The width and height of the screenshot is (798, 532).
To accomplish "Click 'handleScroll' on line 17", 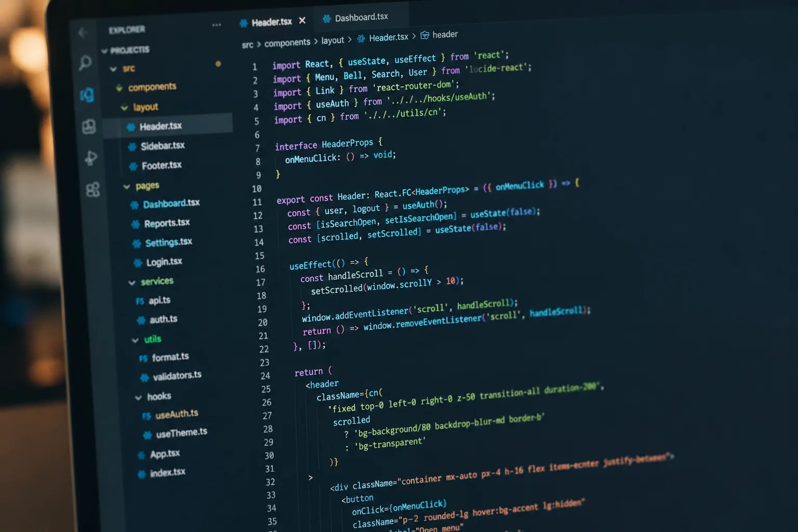I will click(x=355, y=275).
